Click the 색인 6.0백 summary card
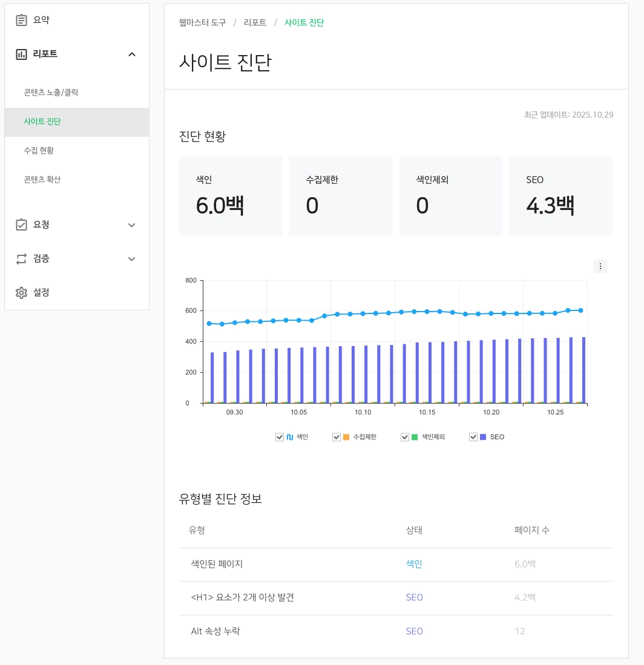The width and height of the screenshot is (644, 665). (230, 195)
